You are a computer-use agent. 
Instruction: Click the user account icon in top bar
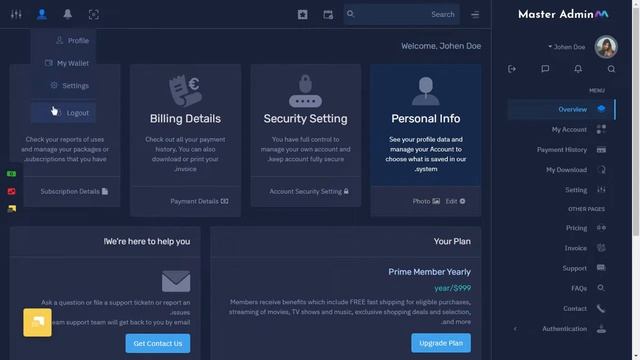[42, 15]
